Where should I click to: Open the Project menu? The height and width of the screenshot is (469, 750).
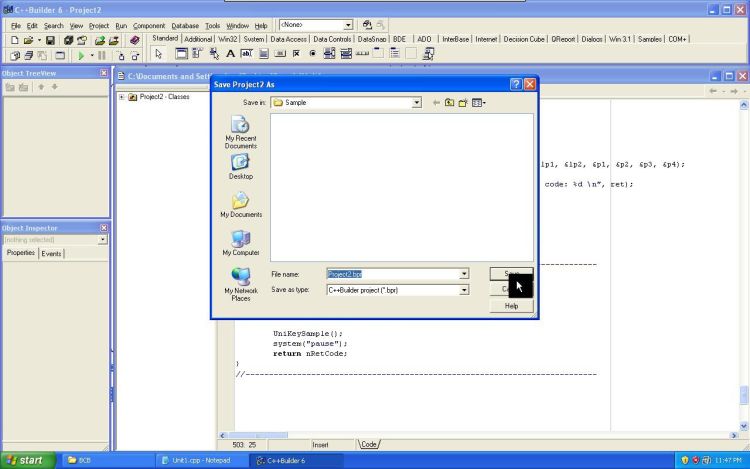pyautogui.click(x=99, y=26)
